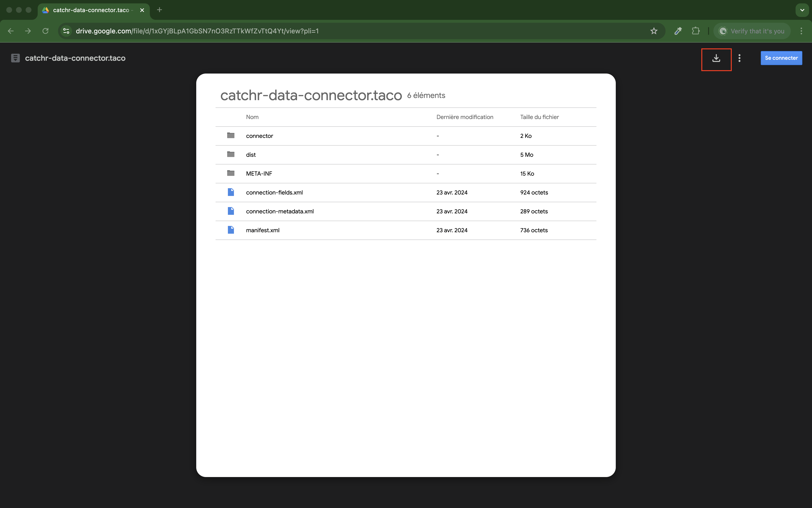Open the connector folder row

pyautogui.click(x=406, y=136)
